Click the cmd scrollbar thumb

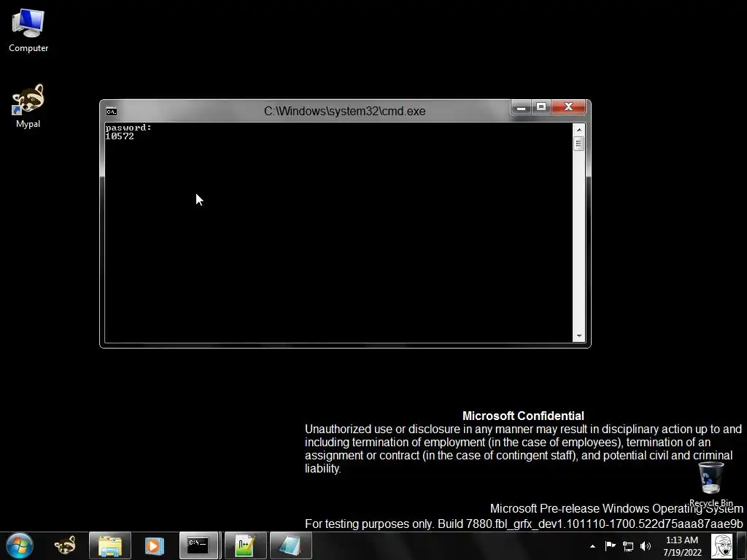pos(578,144)
